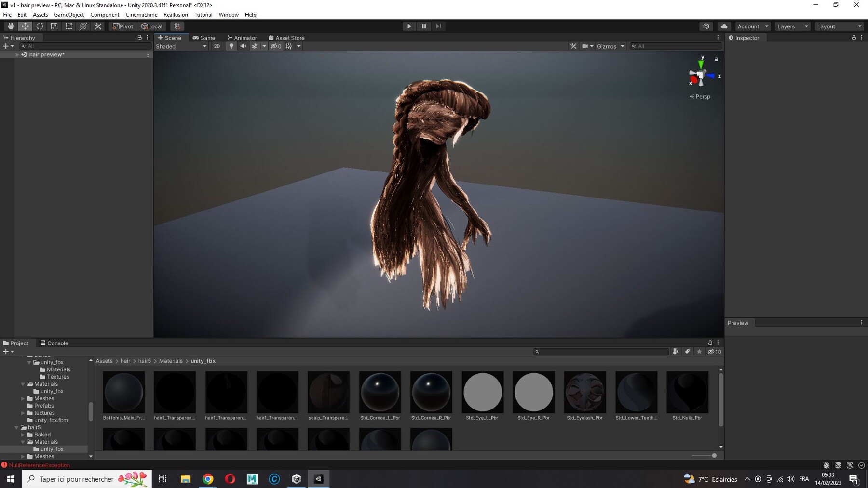Select the scalp_Transparency material thumbnail
The height and width of the screenshot is (488, 868).
pyautogui.click(x=328, y=392)
